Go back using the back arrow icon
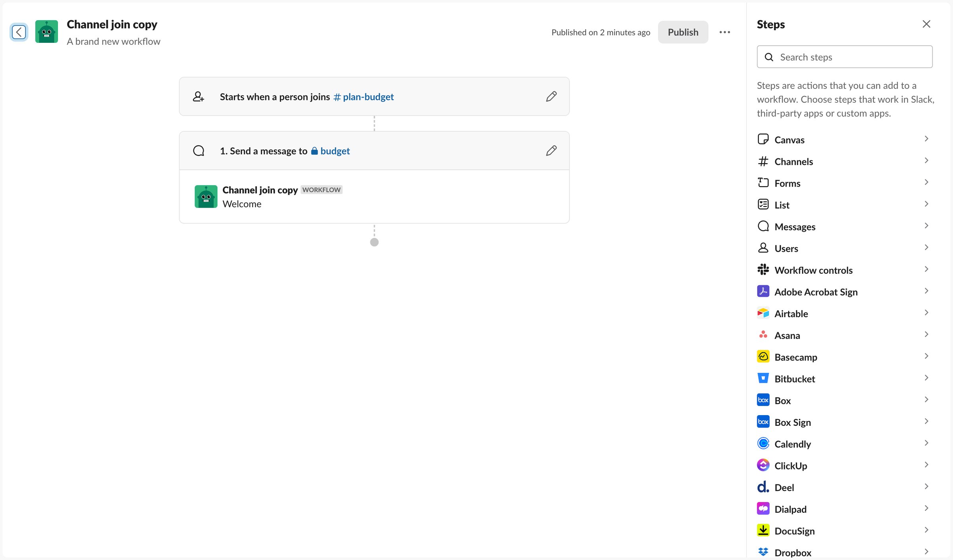 (19, 32)
